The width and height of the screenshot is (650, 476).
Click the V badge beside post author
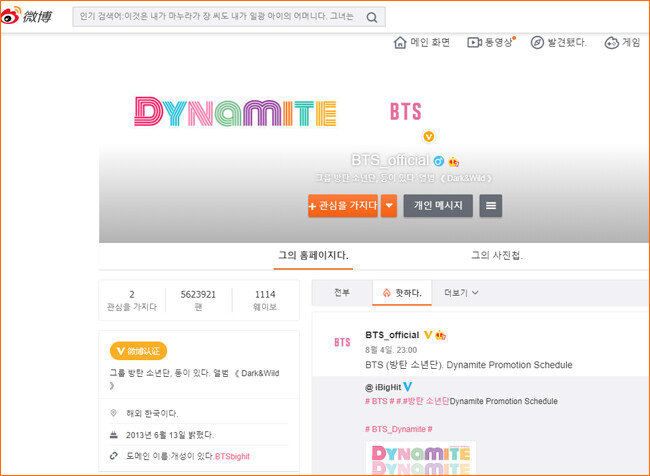(428, 335)
